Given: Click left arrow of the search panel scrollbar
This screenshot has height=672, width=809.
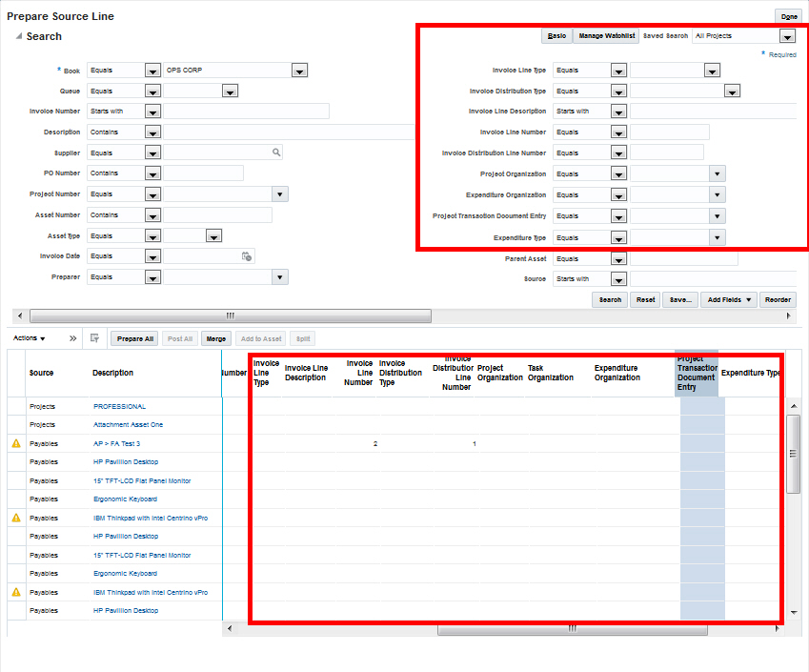Looking at the screenshot, I should (x=19, y=316).
